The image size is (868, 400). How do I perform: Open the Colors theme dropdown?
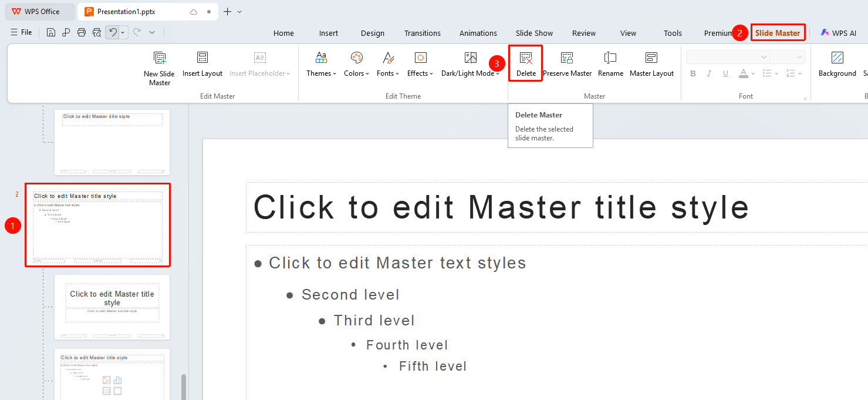(356, 65)
